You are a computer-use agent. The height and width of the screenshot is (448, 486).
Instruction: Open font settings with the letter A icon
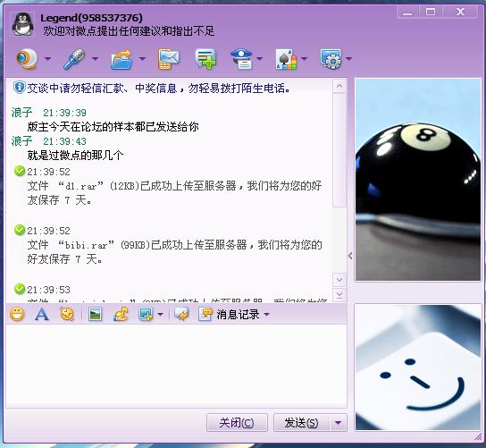pyautogui.click(x=42, y=314)
